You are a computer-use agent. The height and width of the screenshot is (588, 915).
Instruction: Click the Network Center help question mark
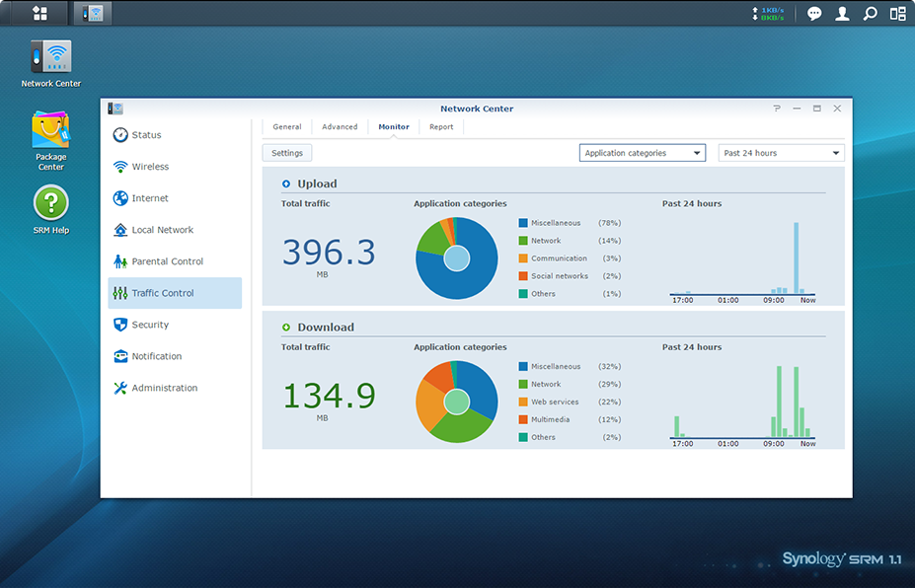(x=777, y=109)
